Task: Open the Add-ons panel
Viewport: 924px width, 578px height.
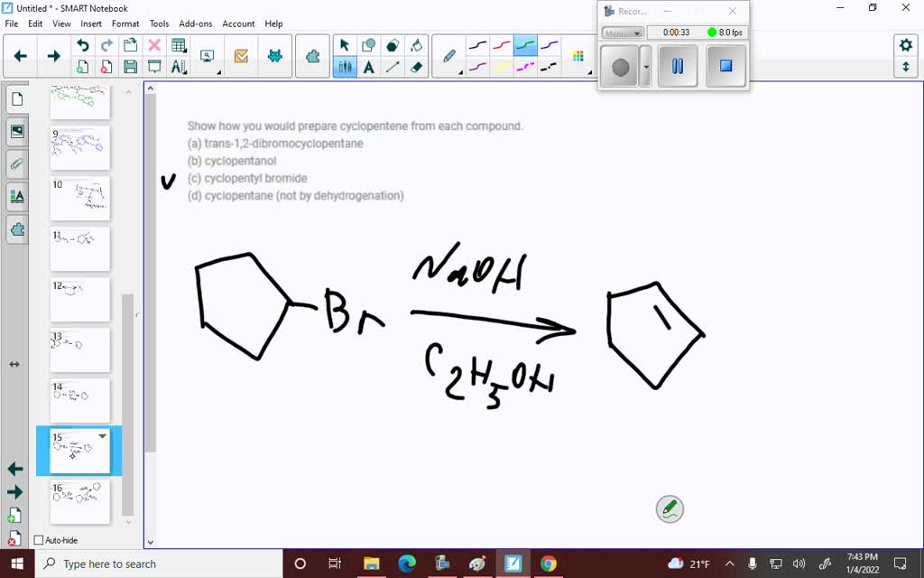Action: (x=16, y=229)
